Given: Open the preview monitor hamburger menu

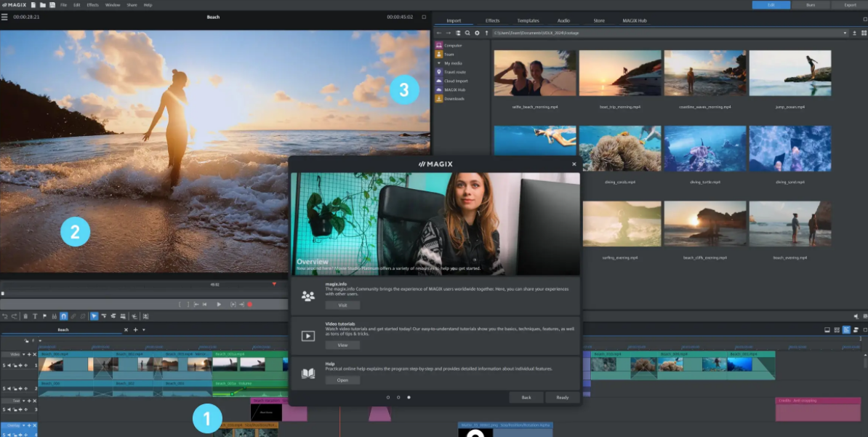Looking at the screenshot, I should point(4,17).
